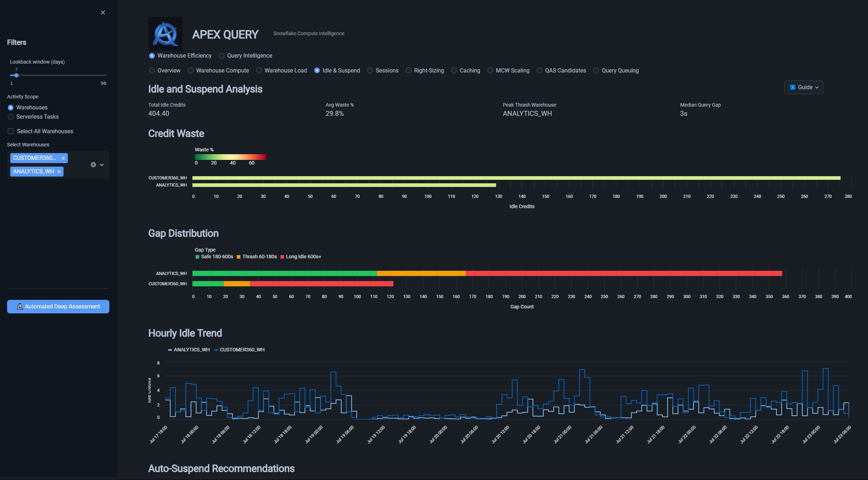This screenshot has height=480, width=868.
Task: Switch to Warehouse Compute view
Action: [x=218, y=71]
